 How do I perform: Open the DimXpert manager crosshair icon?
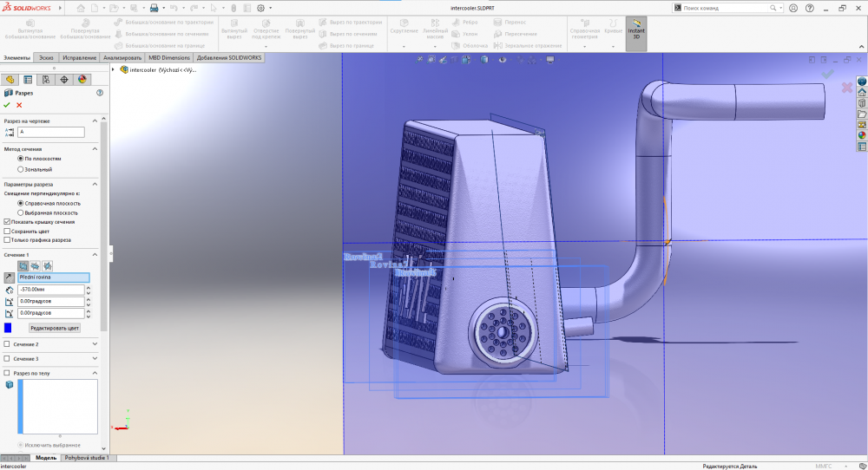pyautogui.click(x=64, y=79)
